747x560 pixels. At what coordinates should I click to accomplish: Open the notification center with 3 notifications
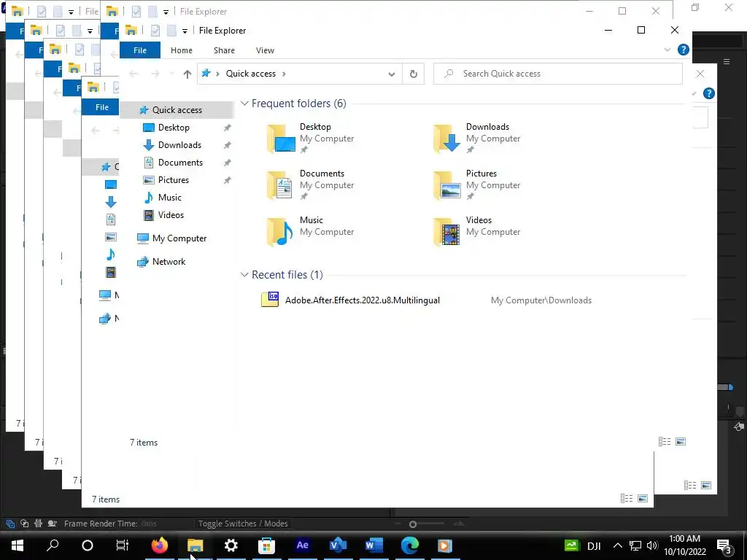point(724,546)
